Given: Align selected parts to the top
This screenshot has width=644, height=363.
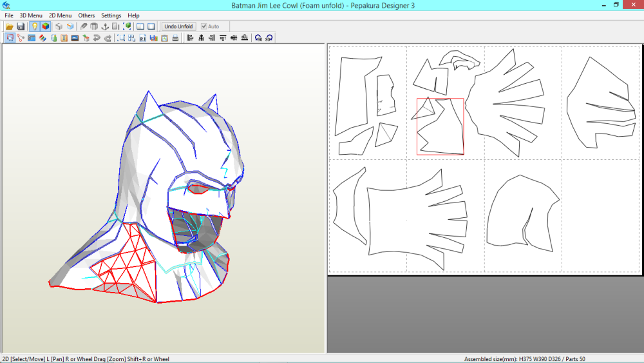Looking at the screenshot, I should coord(223,38).
